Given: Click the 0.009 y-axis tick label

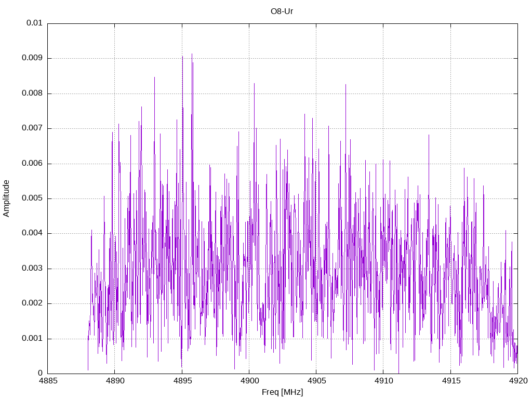Looking at the screenshot, I should pos(32,58).
